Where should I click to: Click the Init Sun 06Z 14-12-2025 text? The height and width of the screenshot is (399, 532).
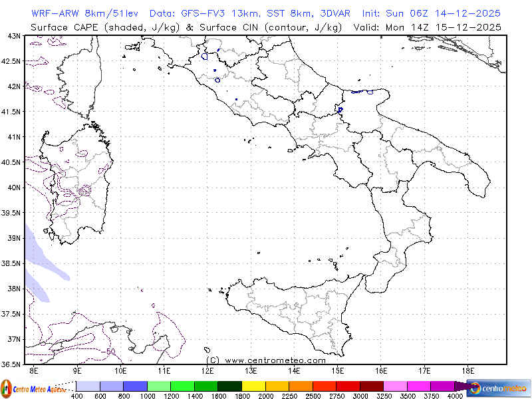(432, 13)
